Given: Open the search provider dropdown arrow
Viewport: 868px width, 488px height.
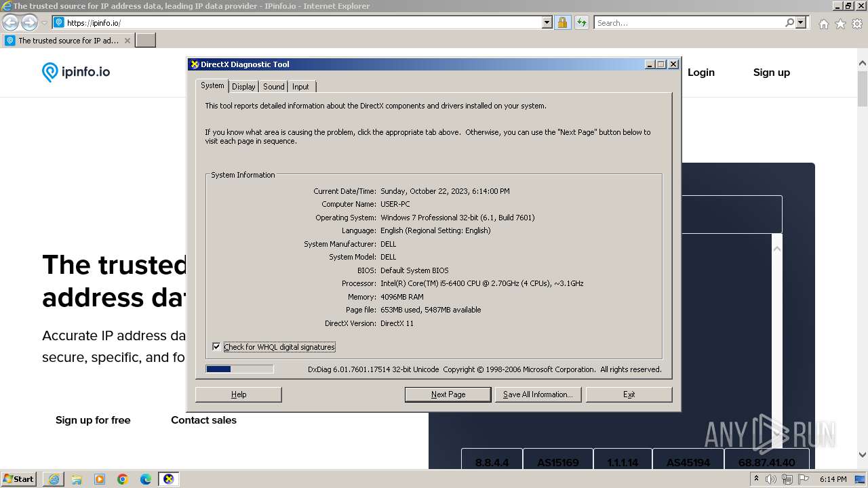Looking at the screenshot, I should [801, 22].
